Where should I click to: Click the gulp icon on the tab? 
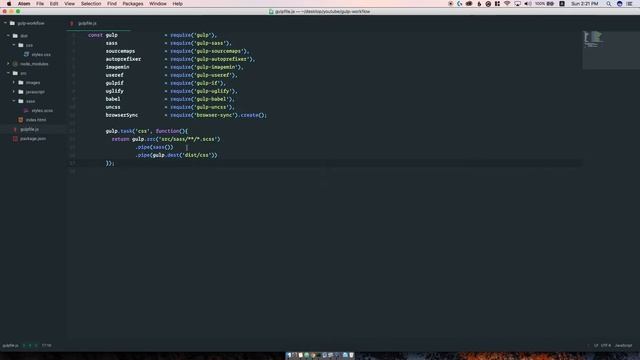(x=72, y=24)
